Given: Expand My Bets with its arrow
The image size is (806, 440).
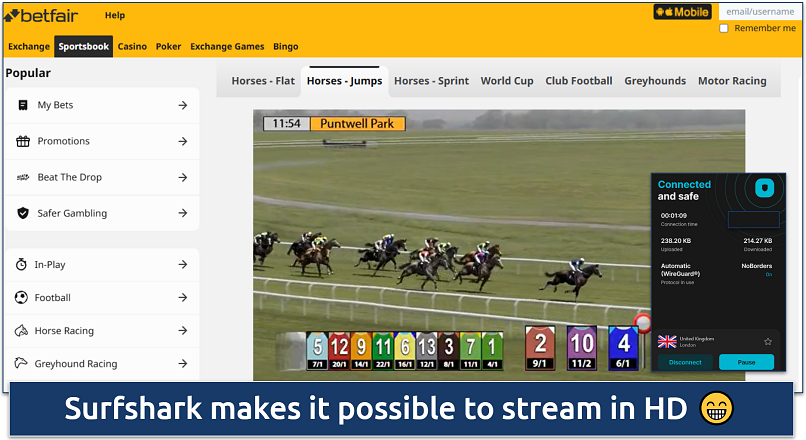Looking at the screenshot, I should [x=182, y=105].
